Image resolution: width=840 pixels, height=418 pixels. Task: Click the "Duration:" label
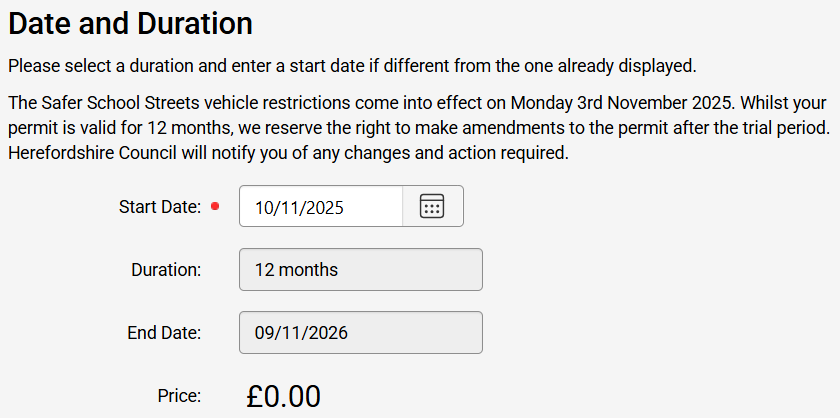166,270
